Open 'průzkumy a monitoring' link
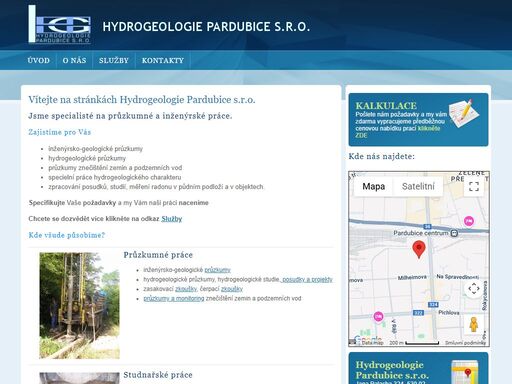This screenshot has height=384, width=512. [174, 298]
